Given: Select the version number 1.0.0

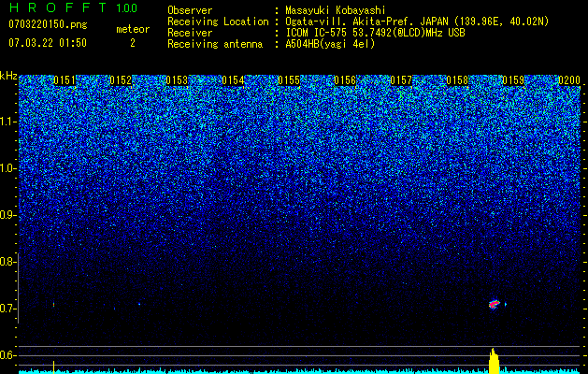Looking at the screenshot, I should click(x=127, y=8).
